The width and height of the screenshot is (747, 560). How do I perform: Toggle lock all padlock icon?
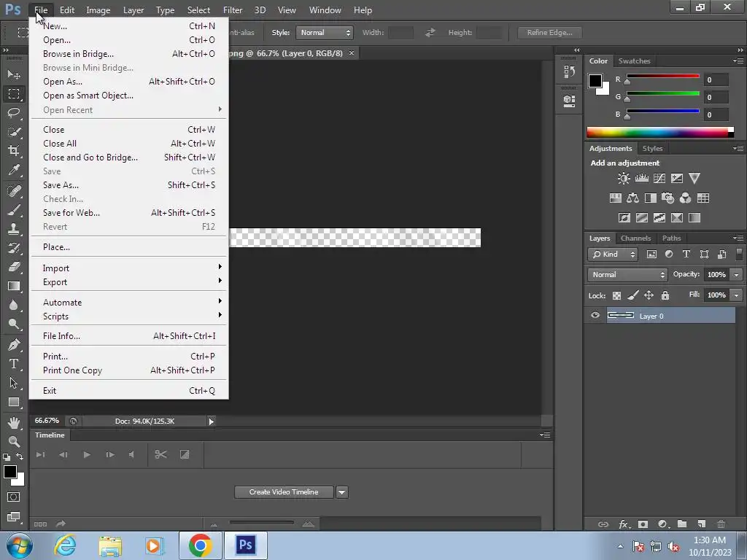coord(665,295)
